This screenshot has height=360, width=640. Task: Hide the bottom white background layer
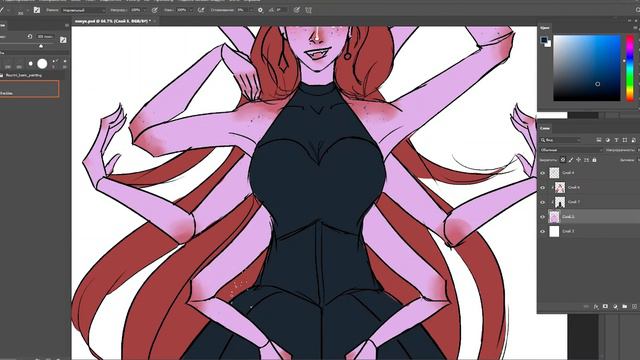[x=542, y=231]
